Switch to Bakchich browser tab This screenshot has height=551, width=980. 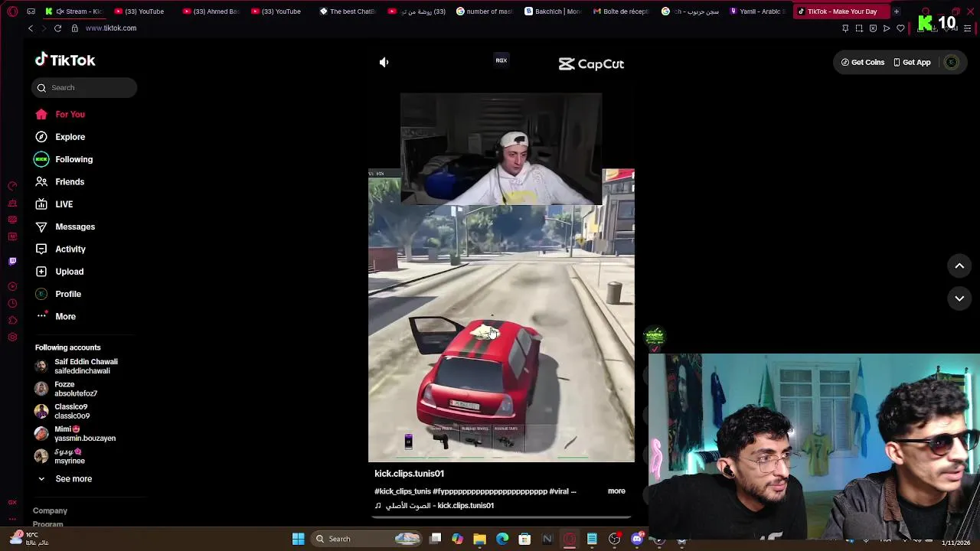[x=553, y=11]
